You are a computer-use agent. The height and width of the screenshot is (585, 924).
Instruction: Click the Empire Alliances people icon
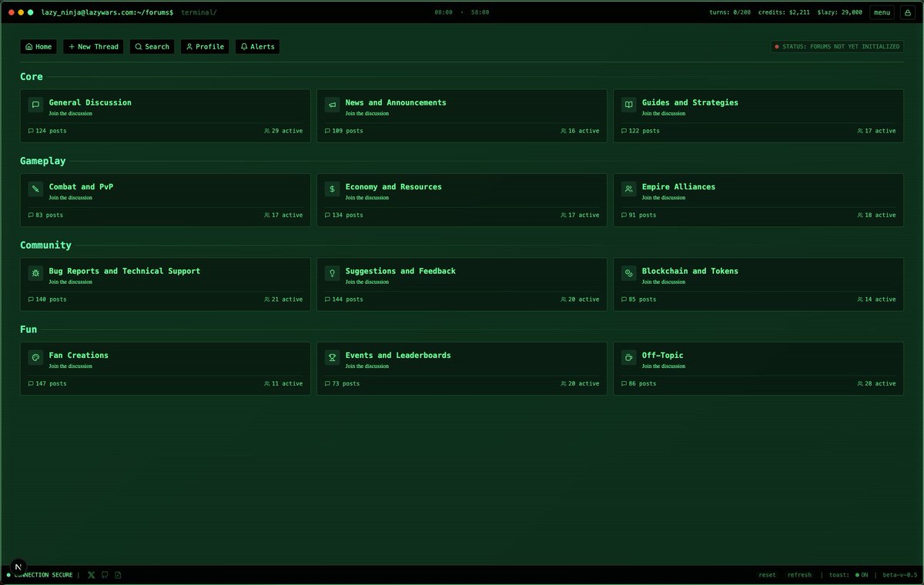coord(628,189)
